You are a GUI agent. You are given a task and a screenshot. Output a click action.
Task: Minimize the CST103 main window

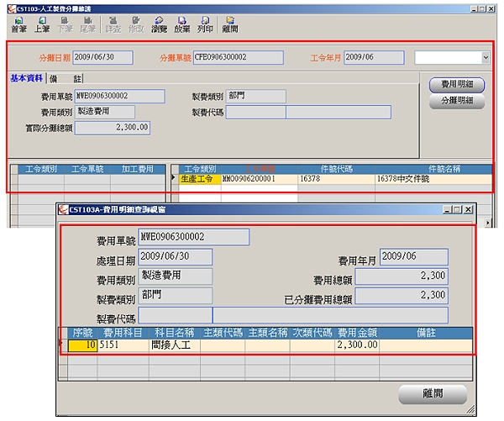pos(474,9)
